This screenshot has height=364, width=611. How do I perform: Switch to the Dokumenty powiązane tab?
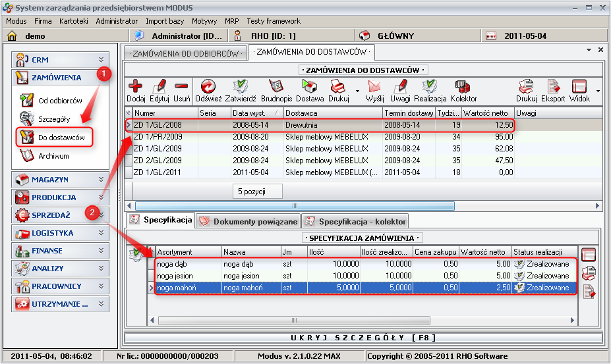[248, 221]
